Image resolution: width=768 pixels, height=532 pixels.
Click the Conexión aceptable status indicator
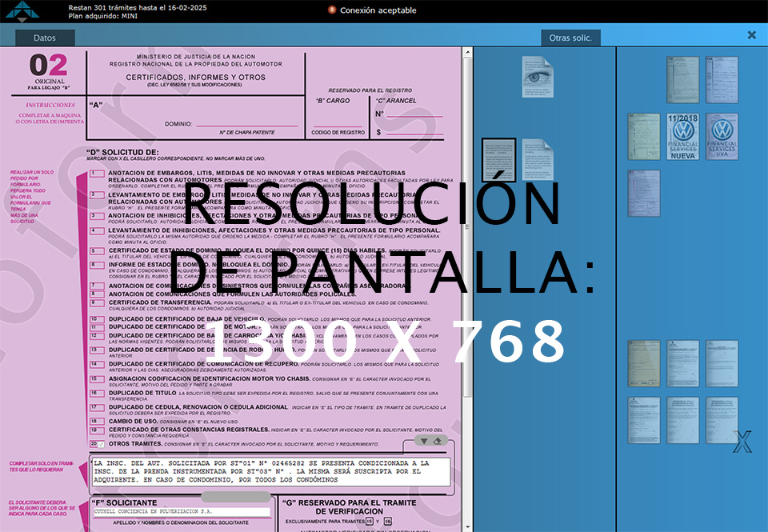(x=372, y=10)
